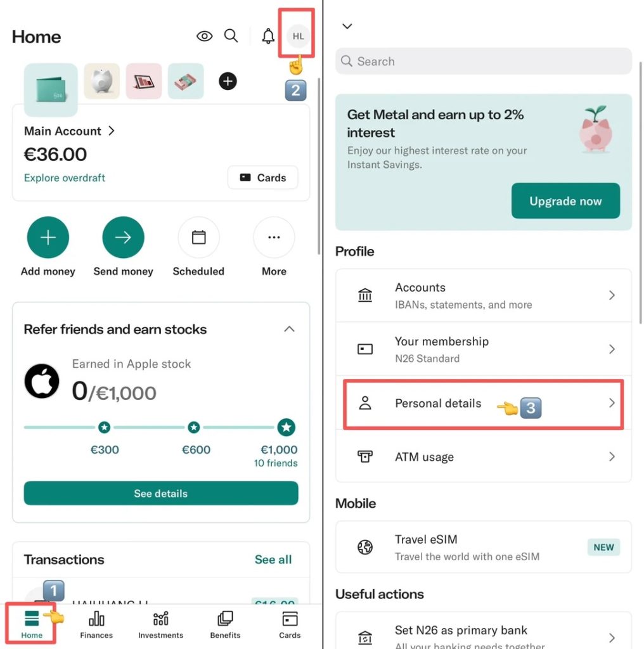Switch to the Finances tab
Viewport: 644px width, 649px height.
(96, 624)
